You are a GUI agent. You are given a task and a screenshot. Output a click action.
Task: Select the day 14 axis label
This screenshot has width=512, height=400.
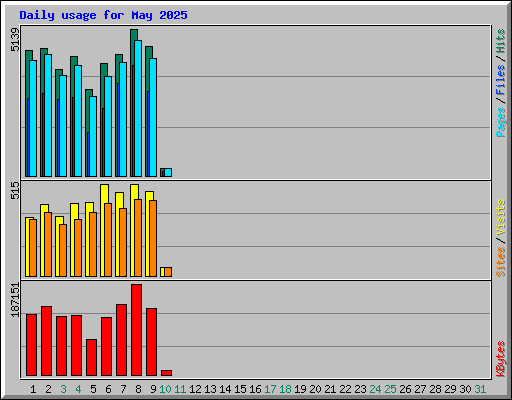225,389
